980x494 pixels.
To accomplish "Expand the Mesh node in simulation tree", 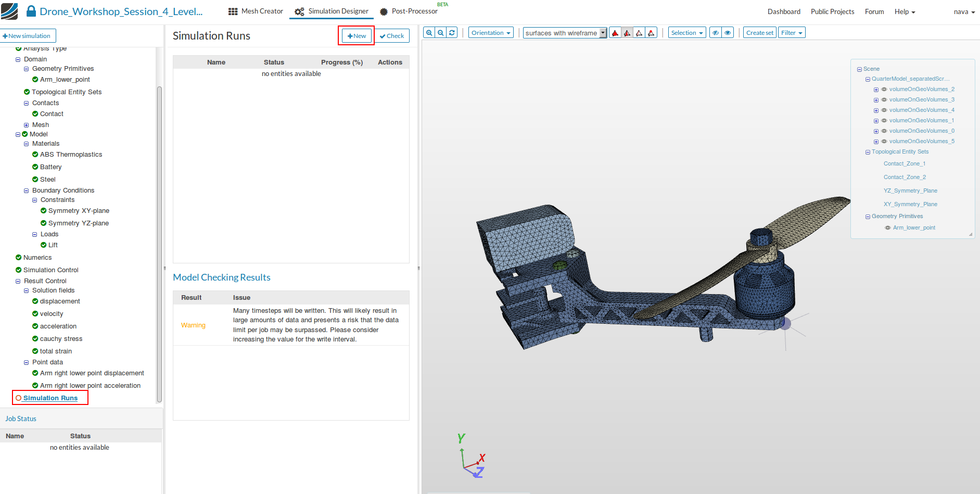I will (x=26, y=125).
